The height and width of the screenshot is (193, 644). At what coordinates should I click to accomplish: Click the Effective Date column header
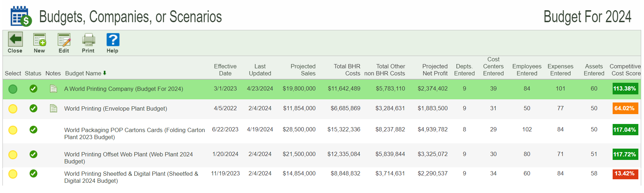(x=225, y=70)
